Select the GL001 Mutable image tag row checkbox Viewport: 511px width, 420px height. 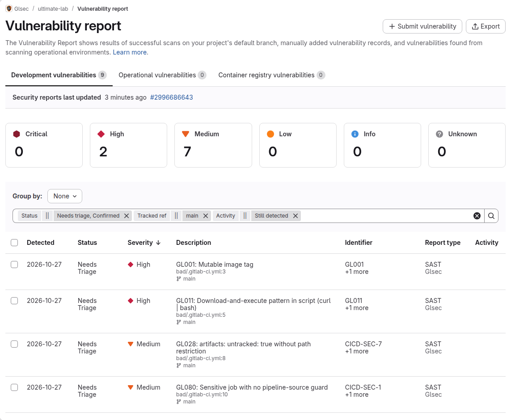coord(14,265)
